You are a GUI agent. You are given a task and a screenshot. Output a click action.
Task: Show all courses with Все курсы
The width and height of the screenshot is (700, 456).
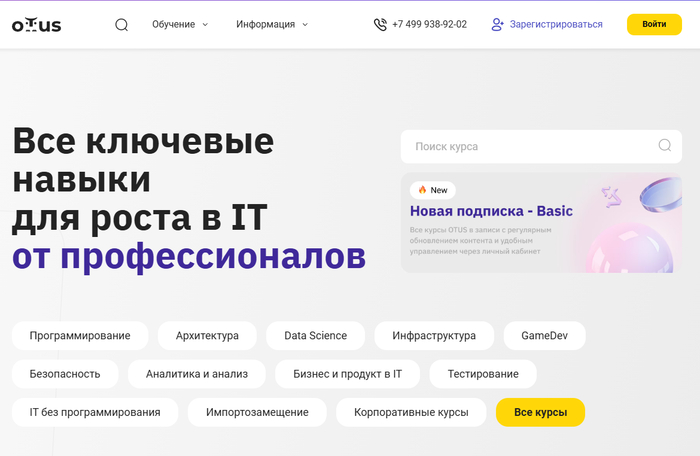pyautogui.click(x=540, y=412)
